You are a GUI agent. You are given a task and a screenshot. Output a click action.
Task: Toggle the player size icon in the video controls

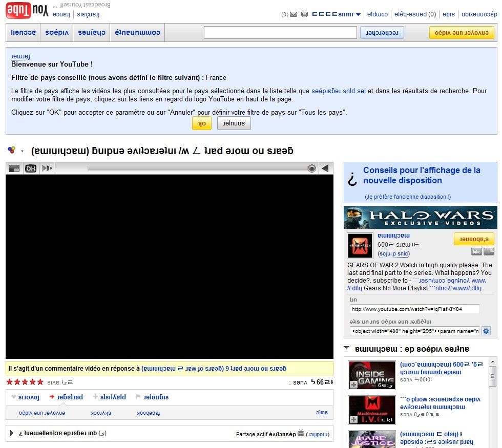point(14,168)
